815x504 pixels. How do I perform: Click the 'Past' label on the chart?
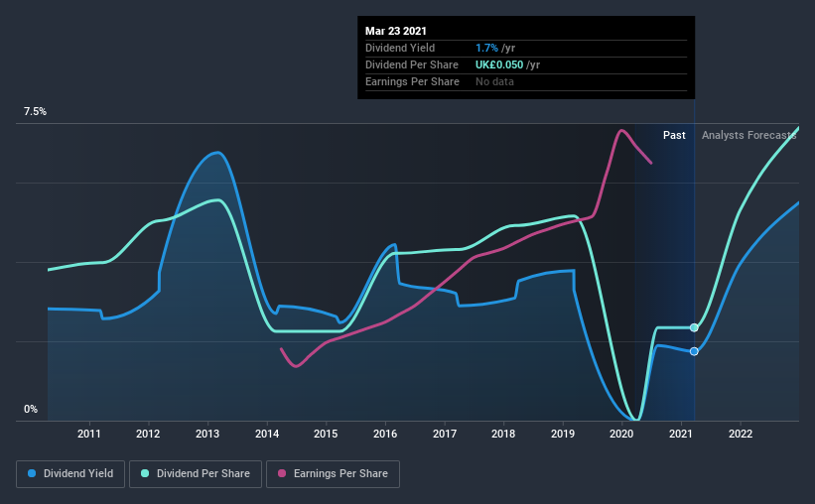tap(674, 135)
